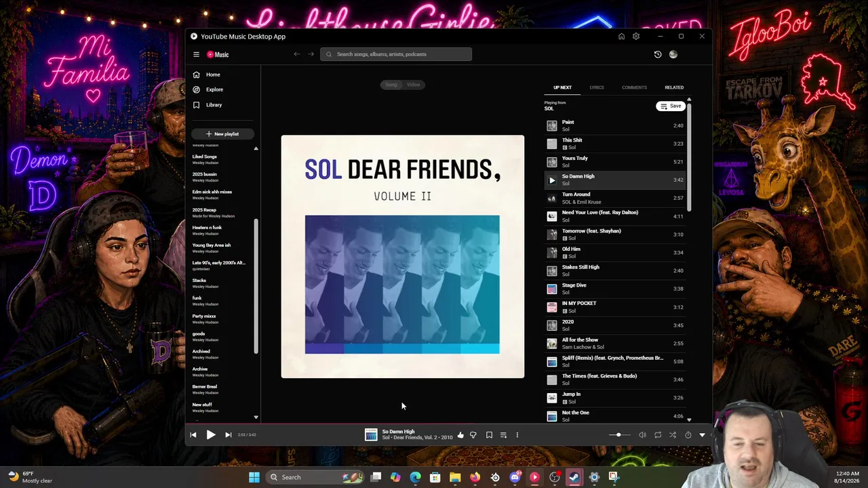Open the hamburger guide menu
This screenshot has width=868, height=488.
click(x=196, y=54)
